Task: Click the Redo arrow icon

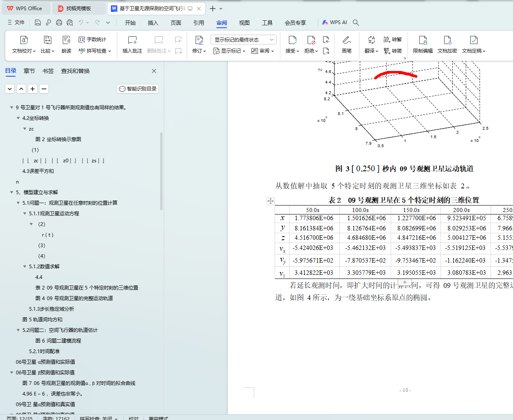Action: pyautogui.click(x=97, y=22)
